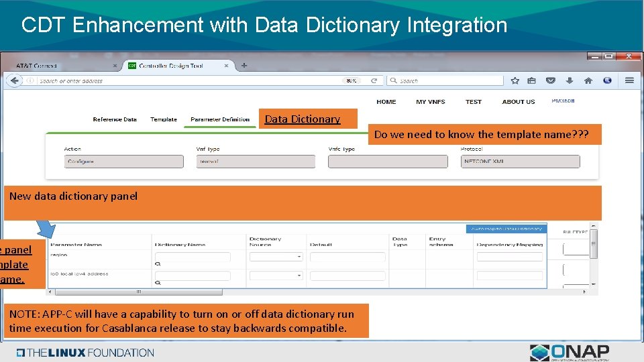Image resolution: width=644 pixels, height=362 pixels.
Task: Click the PM3608 user link
Action: (563, 101)
